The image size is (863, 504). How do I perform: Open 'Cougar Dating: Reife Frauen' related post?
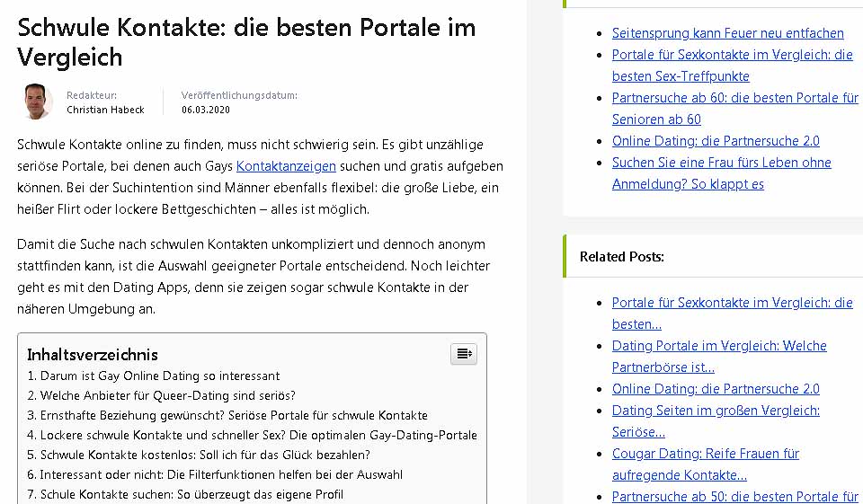[705, 454]
